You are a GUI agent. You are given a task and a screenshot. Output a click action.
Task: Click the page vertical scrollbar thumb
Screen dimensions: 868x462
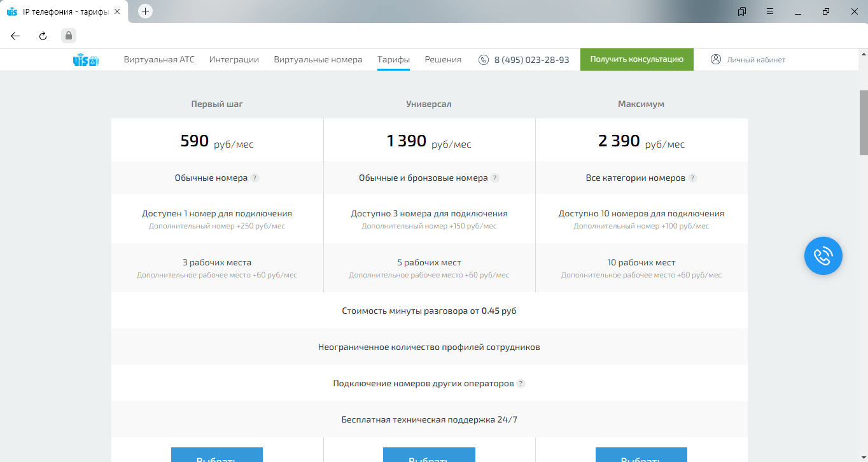(x=864, y=122)
